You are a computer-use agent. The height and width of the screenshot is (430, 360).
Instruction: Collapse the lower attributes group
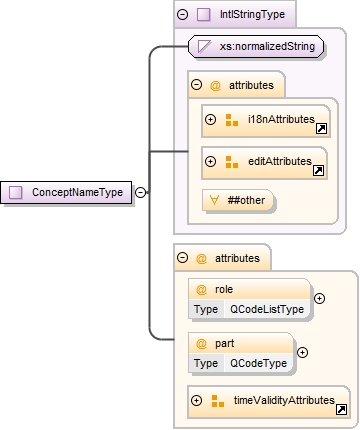[x=182, y=258]
